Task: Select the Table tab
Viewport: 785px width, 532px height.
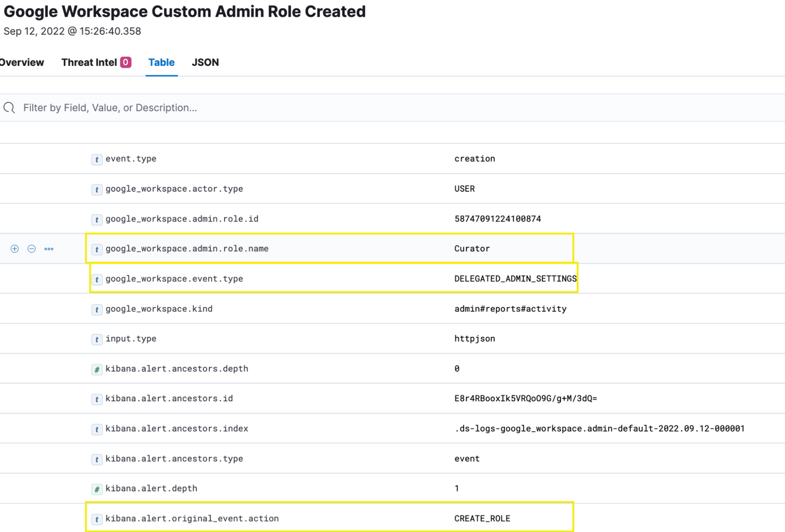Action: coord(161,63)
